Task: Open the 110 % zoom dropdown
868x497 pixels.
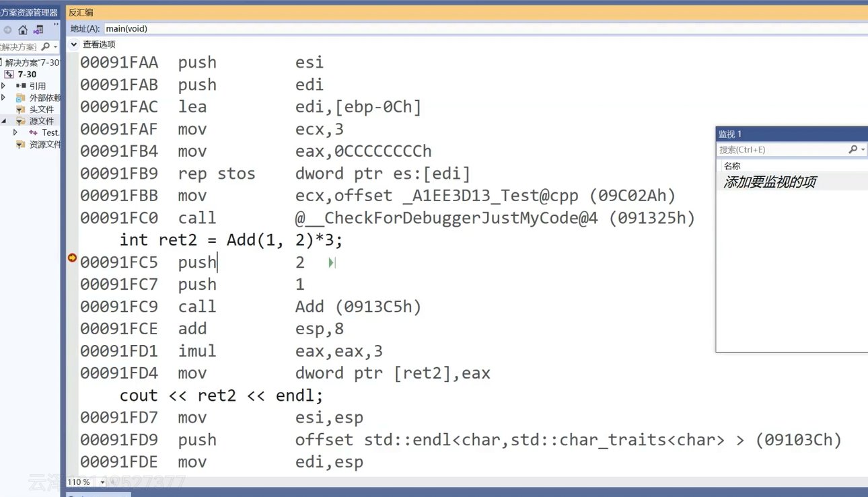Action: click(x=102, y=482)
